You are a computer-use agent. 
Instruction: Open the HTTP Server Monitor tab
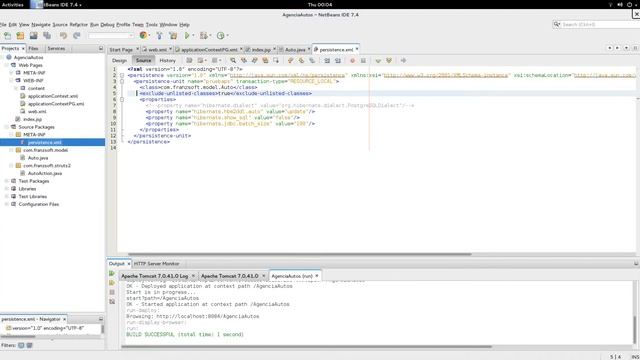tap(156, 264)
